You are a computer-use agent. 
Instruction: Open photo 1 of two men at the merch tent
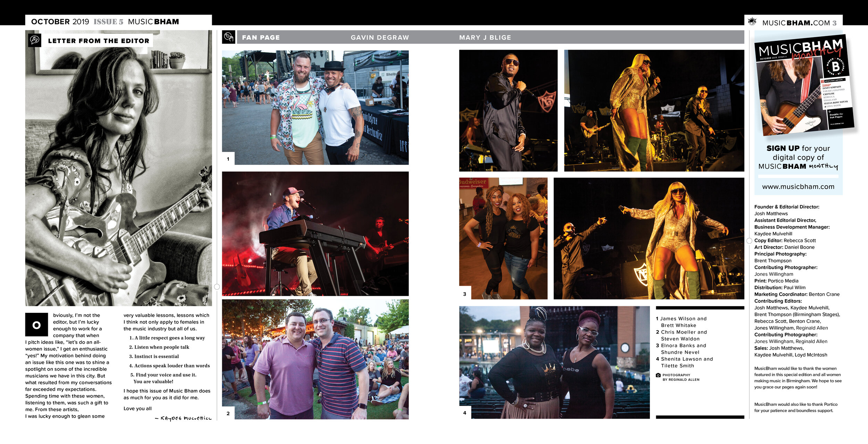[315, 107]
